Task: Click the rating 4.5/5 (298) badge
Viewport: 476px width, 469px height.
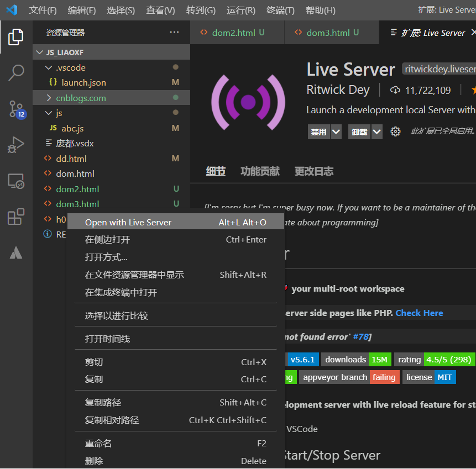Action: pos(435,360)
